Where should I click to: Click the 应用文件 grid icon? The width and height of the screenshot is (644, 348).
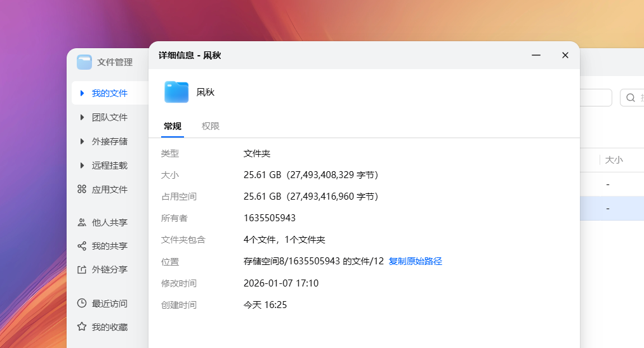coord(82,189)
